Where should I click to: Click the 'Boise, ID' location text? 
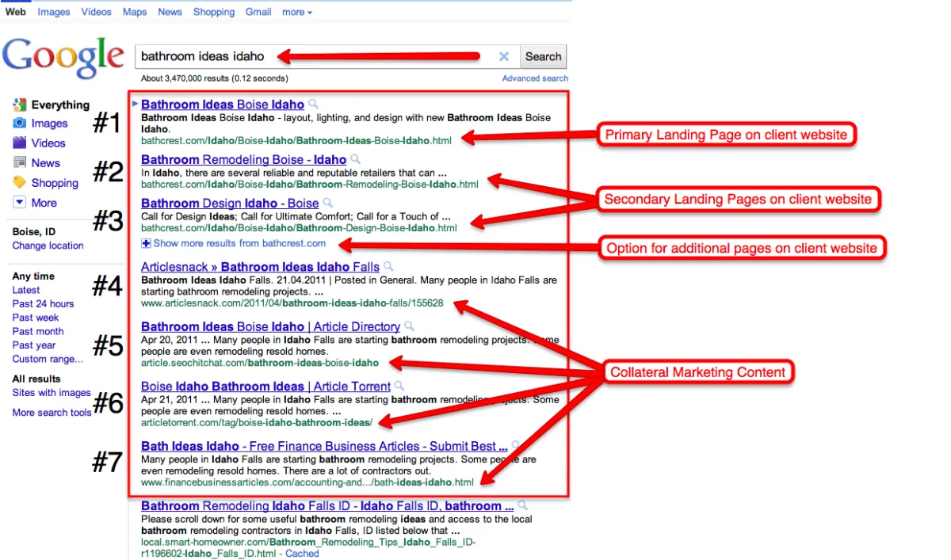click(34, 232)
